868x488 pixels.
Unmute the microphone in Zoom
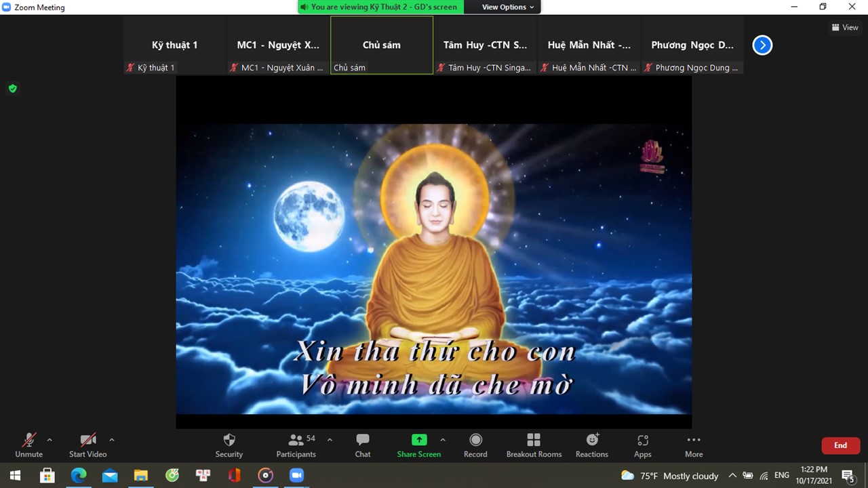(x=28, y=445)
